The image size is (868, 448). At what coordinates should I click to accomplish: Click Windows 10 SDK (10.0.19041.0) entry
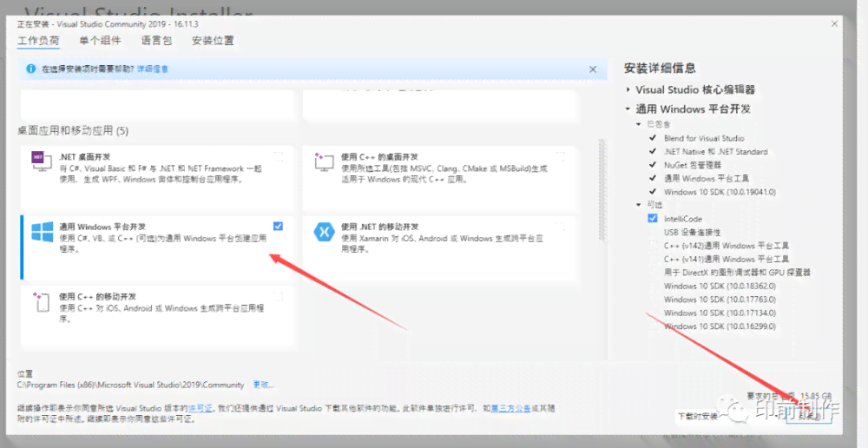(720, 192)
